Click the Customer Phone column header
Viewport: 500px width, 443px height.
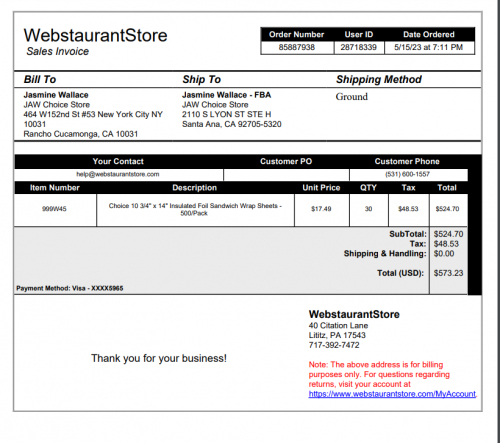coord(407,161)
